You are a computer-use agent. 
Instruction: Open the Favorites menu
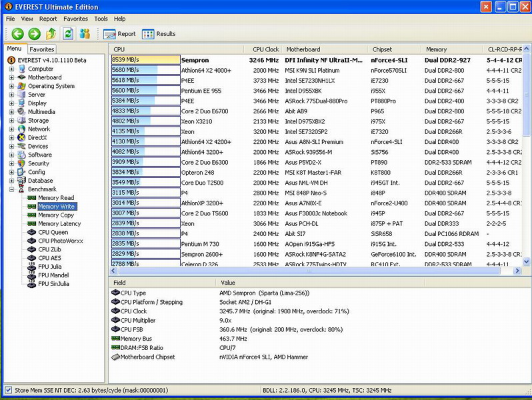(75, 19)
